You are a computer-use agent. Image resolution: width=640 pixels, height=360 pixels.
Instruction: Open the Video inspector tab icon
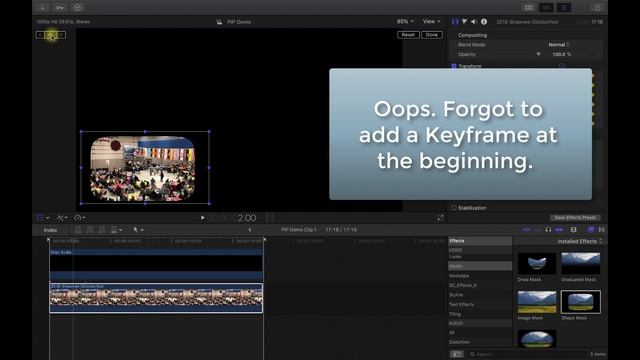455,22
